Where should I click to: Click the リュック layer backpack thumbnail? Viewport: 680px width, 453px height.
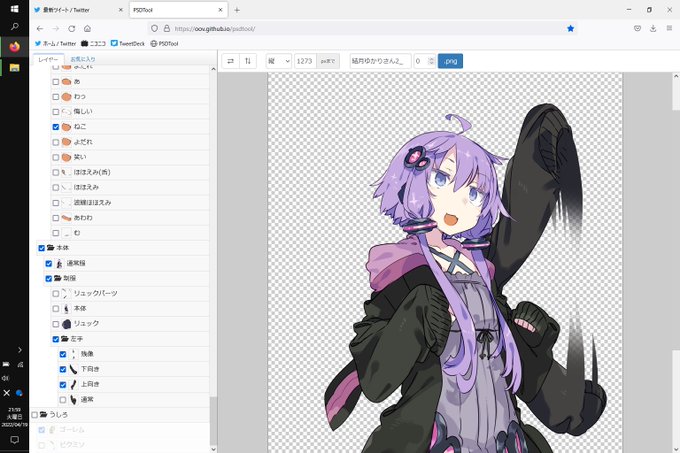click(66, 324)
